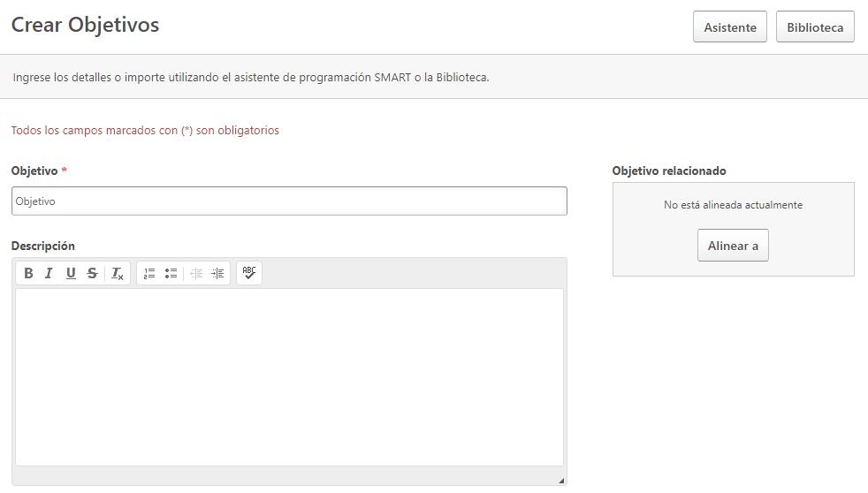This screenshot has height=493, width=868.
Task: Apply italic formatting
Action: pyautogui.click(x=49, y=273)
